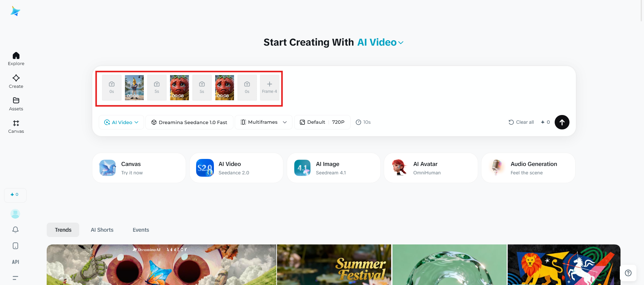Open the help question mark button
644x285 pixels.
pyautogui.click(x=628, y=273)
